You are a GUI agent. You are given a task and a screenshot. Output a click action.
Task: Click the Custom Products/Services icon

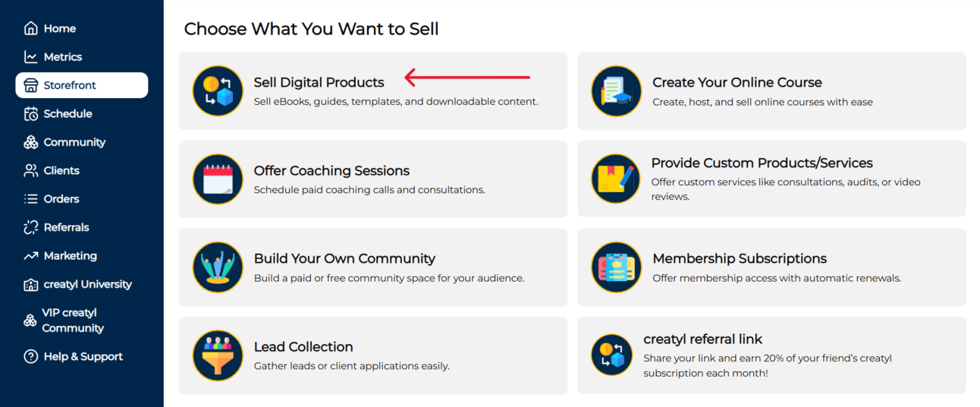616,179
